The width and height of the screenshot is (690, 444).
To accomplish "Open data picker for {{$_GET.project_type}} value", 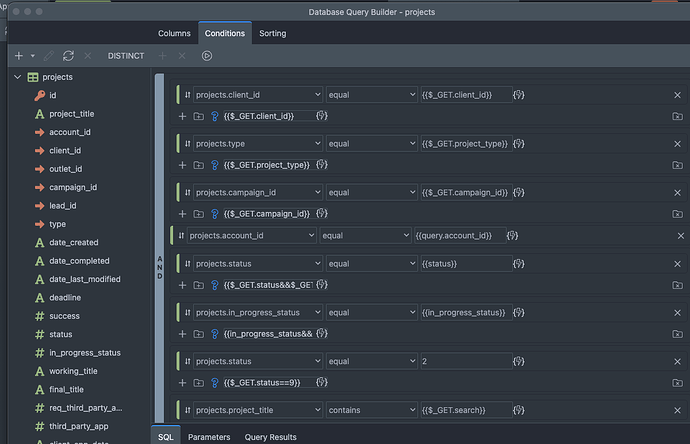I will (518, 143).
